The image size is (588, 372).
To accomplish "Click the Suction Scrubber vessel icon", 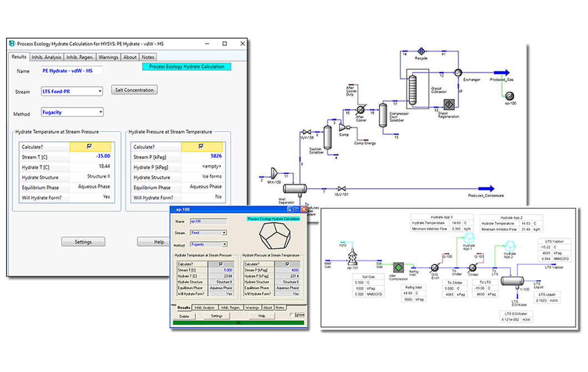I will coord(327,138).
